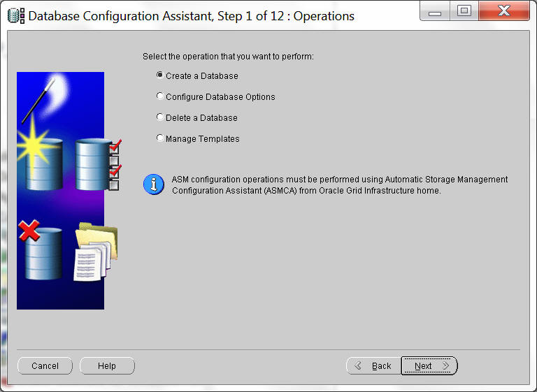Click the window title bar text

(191, 16)
